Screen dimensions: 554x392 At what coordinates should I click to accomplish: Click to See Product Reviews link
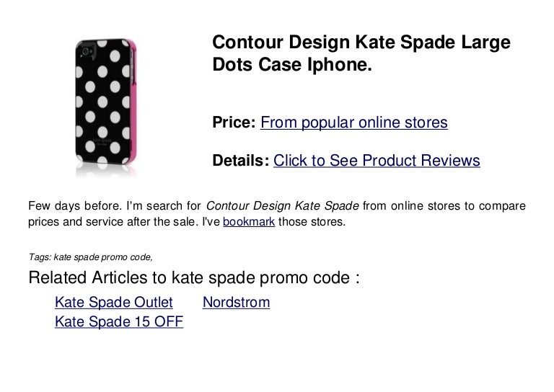click(x=377, y=161)
